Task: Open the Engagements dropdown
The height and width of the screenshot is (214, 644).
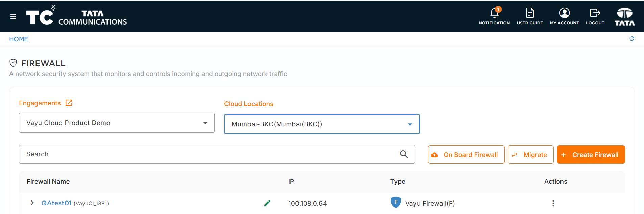Action: [117, 123]
